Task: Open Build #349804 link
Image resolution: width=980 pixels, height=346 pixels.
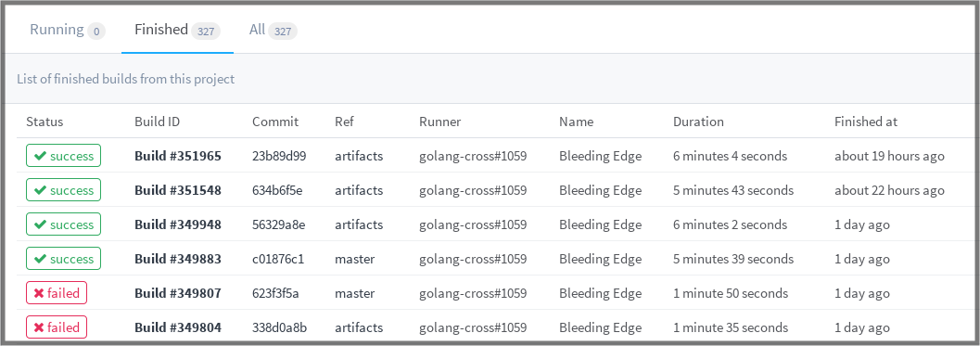Action: click(x=177, y=327)
